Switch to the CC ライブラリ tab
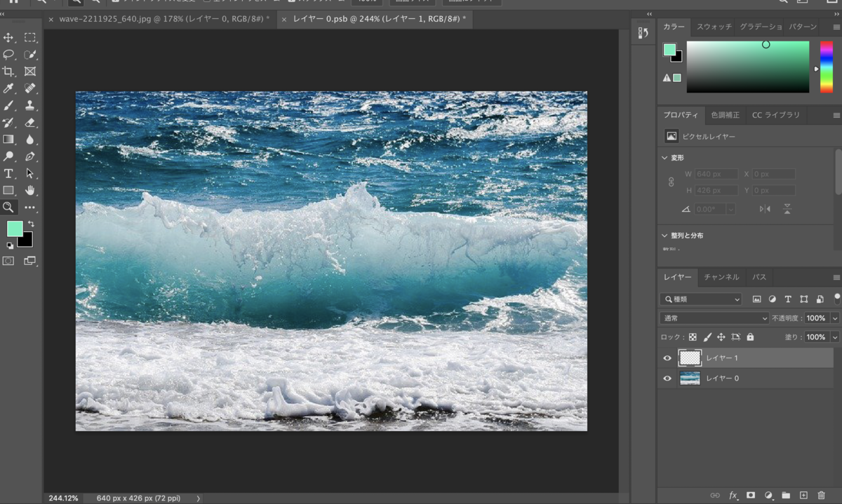The image size is (842, 504). click(x=775, y=115)
